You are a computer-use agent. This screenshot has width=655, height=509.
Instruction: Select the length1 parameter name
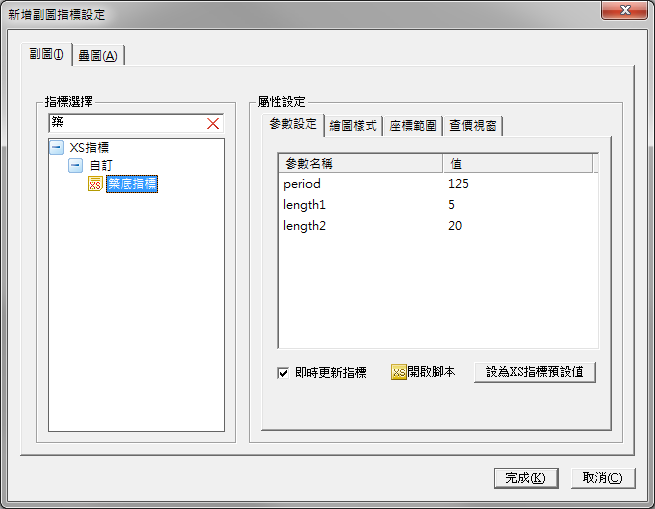coord(304,205)
